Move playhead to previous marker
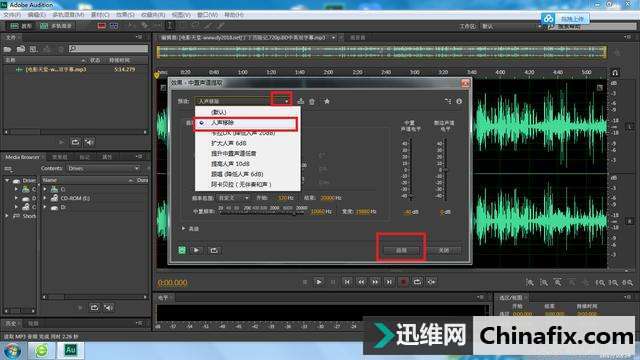This screenshot has width=640, height=360. click(347, 282)
